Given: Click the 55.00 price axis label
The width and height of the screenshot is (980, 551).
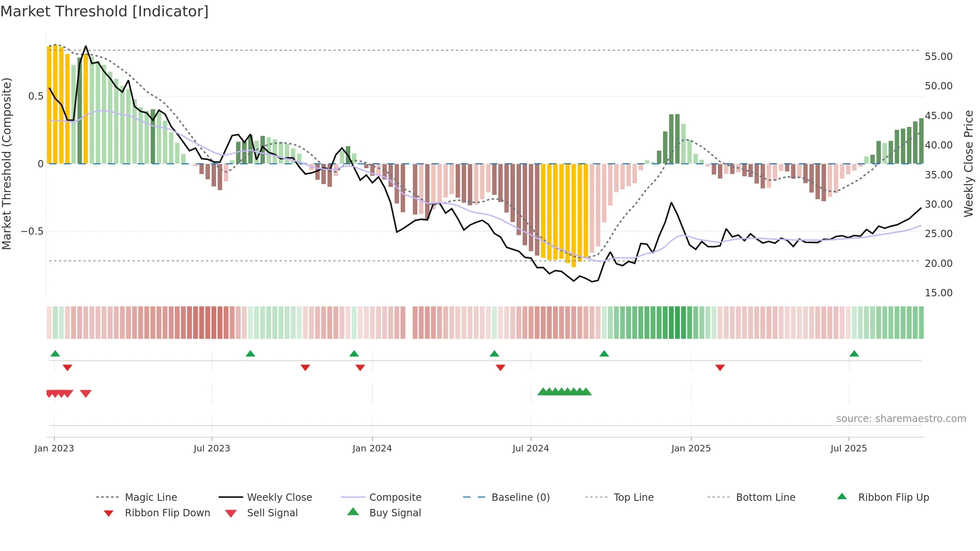Looking at the screenshot, I should 938,56.
